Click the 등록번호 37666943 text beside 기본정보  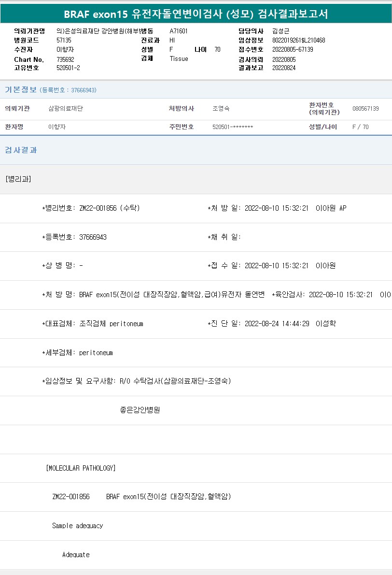(x=68, y=90)
